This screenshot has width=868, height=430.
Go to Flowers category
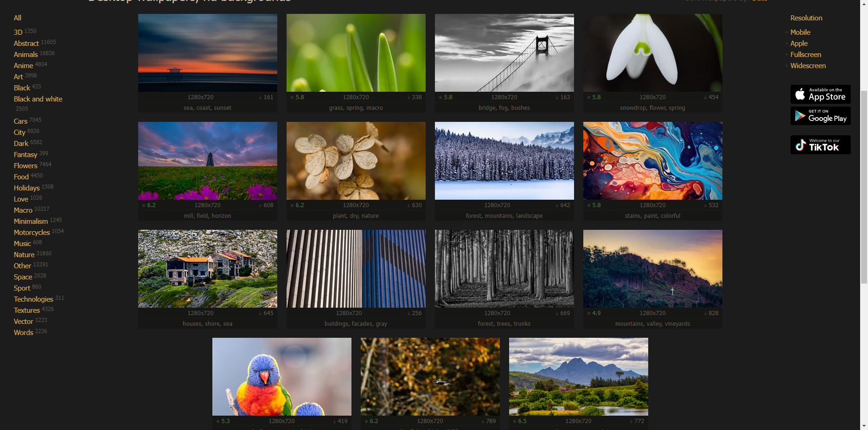click(x=26, y=166)
